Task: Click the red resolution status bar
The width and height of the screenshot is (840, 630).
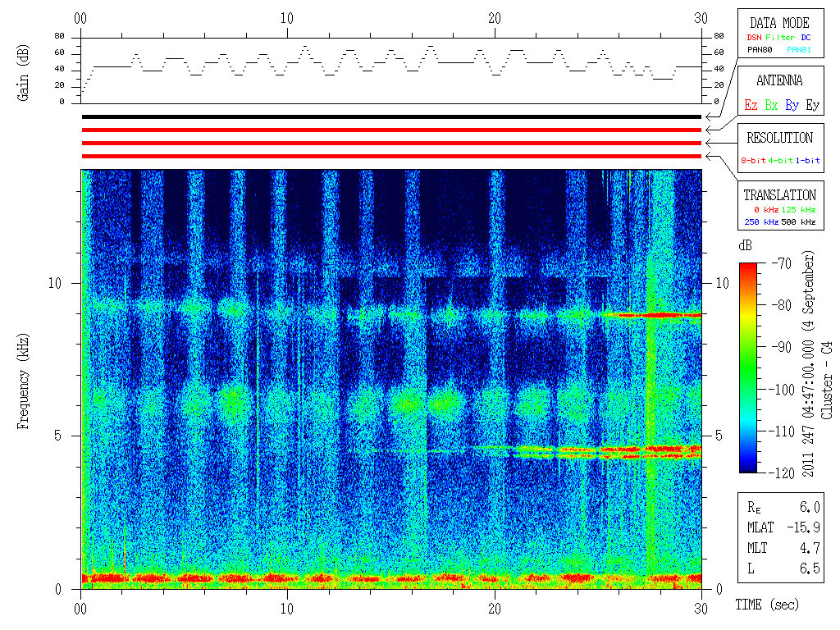Action: click(x=391, y=143)
